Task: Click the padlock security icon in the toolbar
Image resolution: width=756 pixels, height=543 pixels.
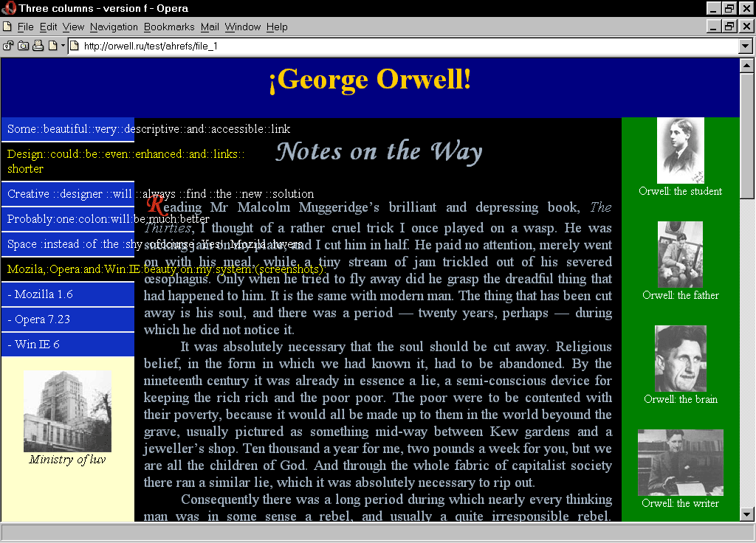Action: (7, 46)
